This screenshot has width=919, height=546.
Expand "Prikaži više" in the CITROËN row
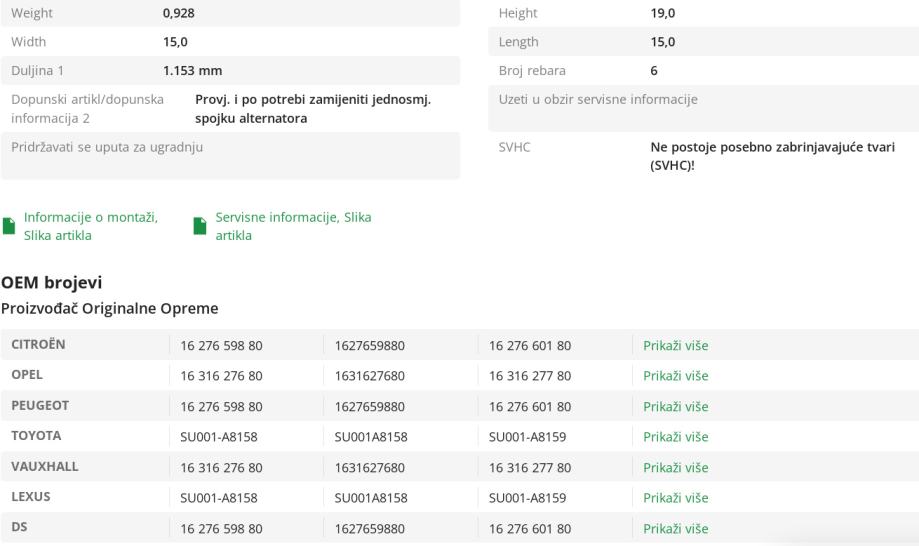tap(675, 346)
